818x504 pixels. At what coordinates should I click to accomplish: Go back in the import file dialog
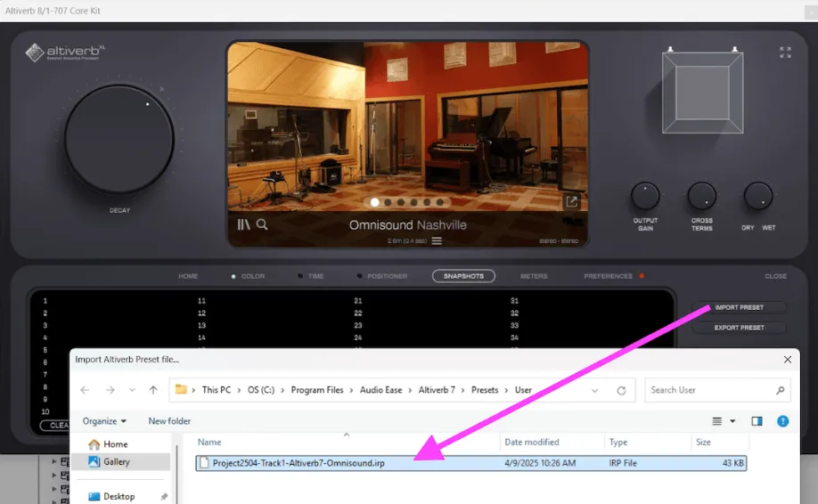pos(85,390)
